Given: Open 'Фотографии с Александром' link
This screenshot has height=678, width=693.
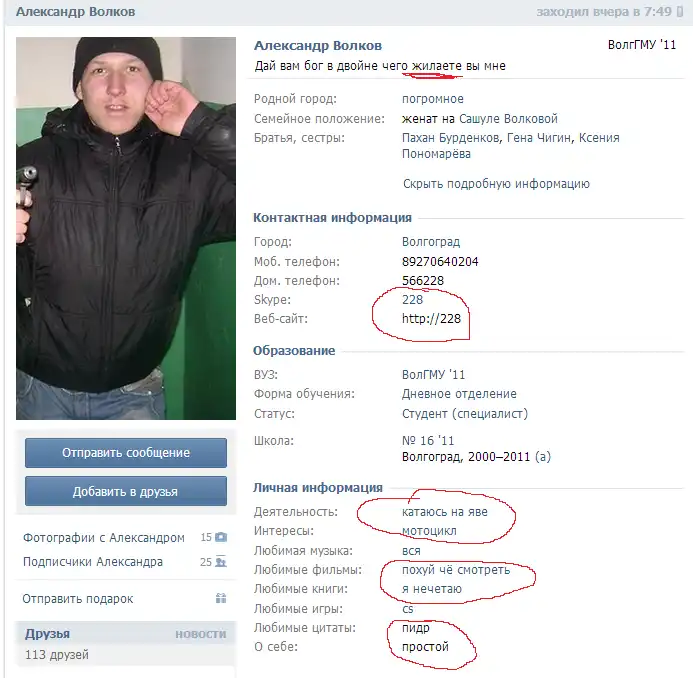Looking at the screenshot, I should point(103,537).
